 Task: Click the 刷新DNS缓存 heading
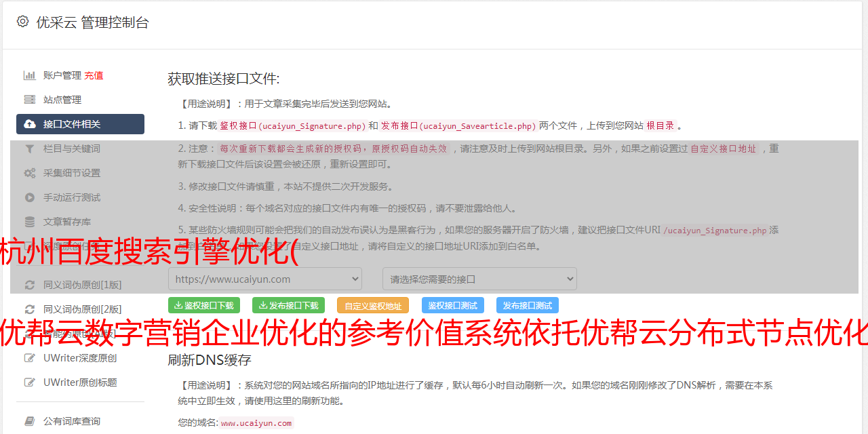pos(210,360)
